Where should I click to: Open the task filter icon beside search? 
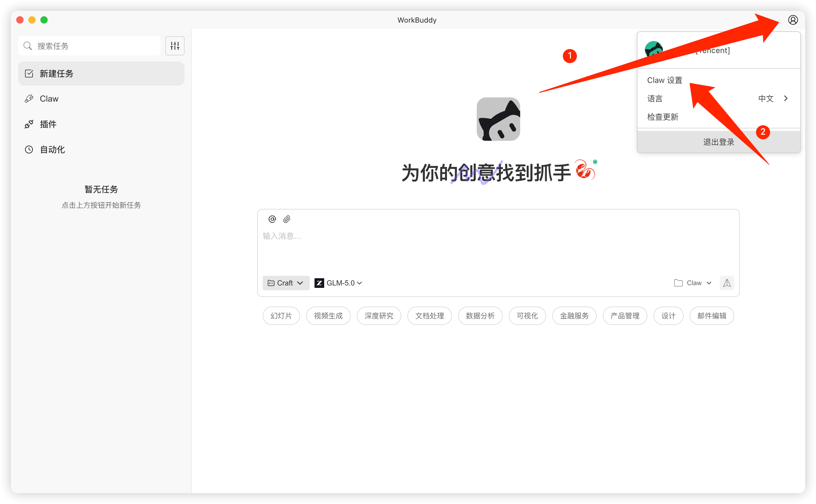(x=175, y=46)
